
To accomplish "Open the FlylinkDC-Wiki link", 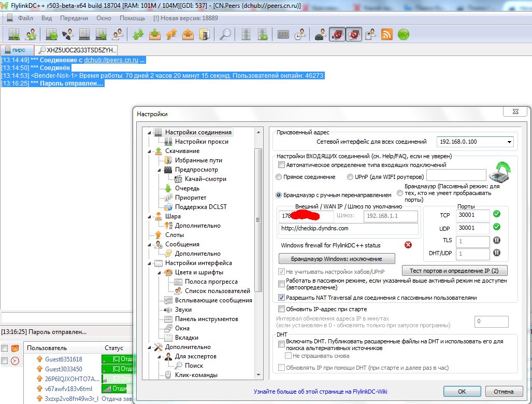I will point(320,392).
